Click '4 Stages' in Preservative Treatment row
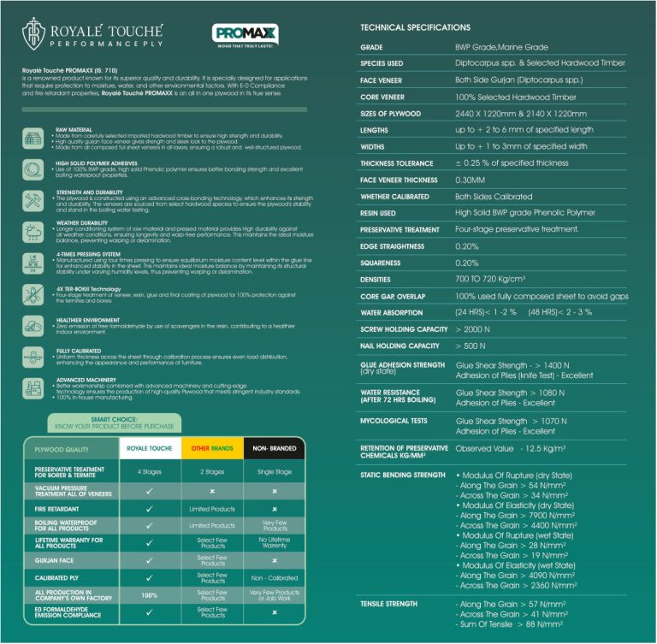Image resolution: width=657 pixels, height=644 pixels. click(x=150, y=472)
